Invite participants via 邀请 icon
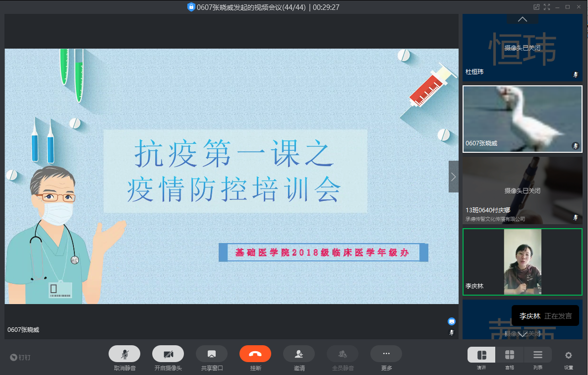The height and width of the screenshot is (375, 588). tap(299, 354)
